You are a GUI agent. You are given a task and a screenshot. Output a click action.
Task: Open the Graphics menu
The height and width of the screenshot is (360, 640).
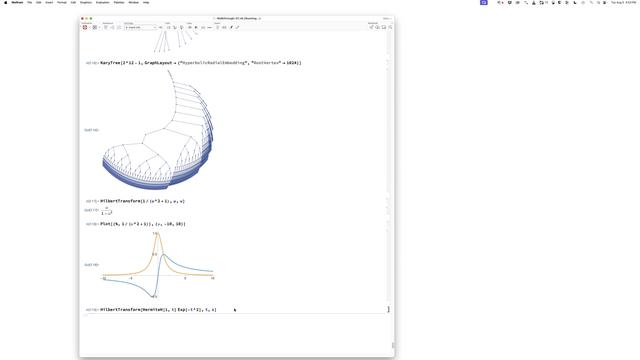tap(86, 2)
